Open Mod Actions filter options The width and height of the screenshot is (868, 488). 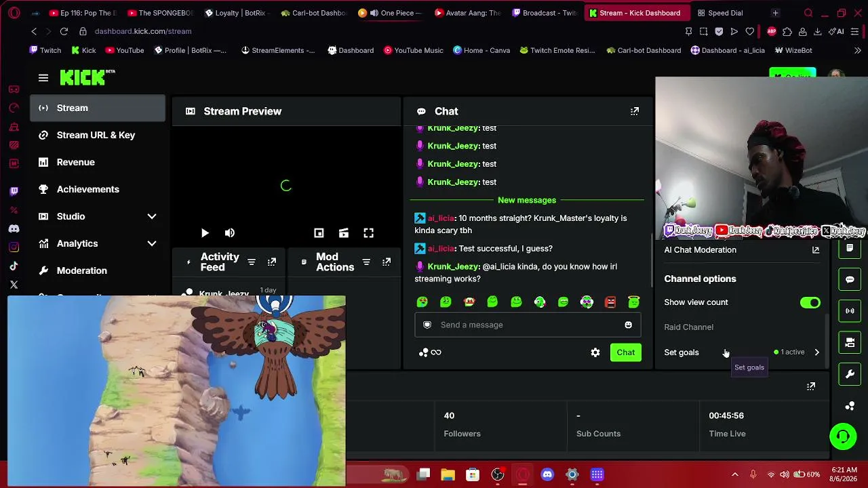[366, 262]
